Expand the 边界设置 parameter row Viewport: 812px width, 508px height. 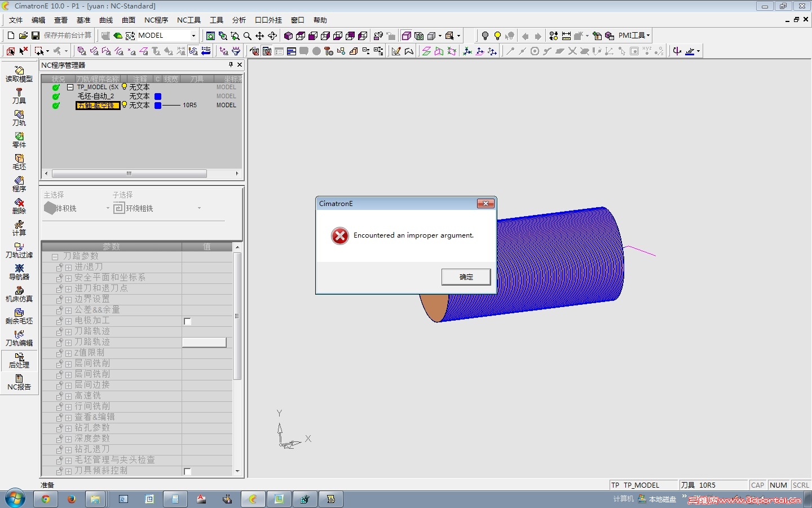click(68, 300)
